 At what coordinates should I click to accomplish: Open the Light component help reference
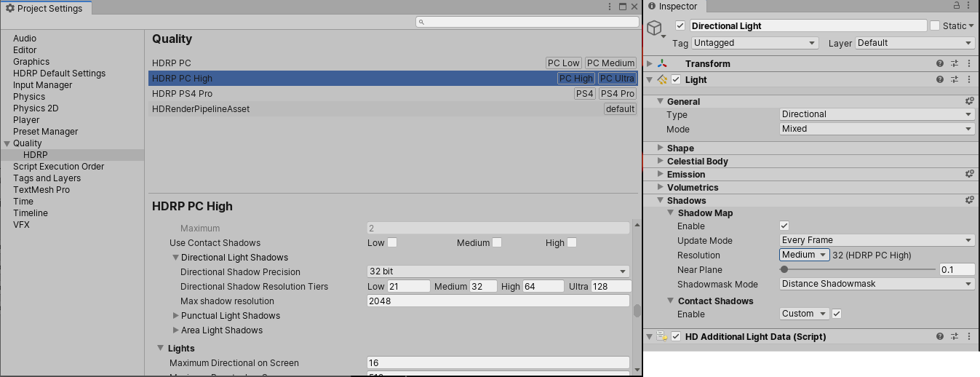click(x=940, y=79)
